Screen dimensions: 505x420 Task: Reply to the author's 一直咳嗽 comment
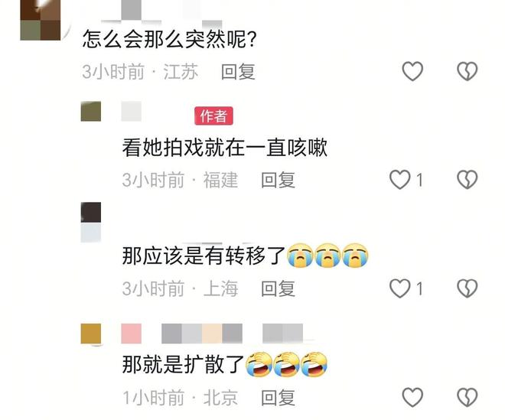278,180
